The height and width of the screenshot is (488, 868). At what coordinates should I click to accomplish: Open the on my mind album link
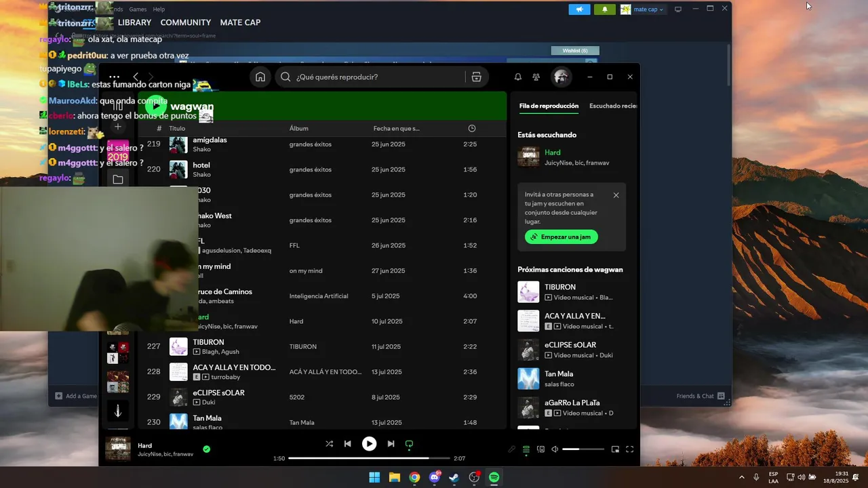click(306, 270)
